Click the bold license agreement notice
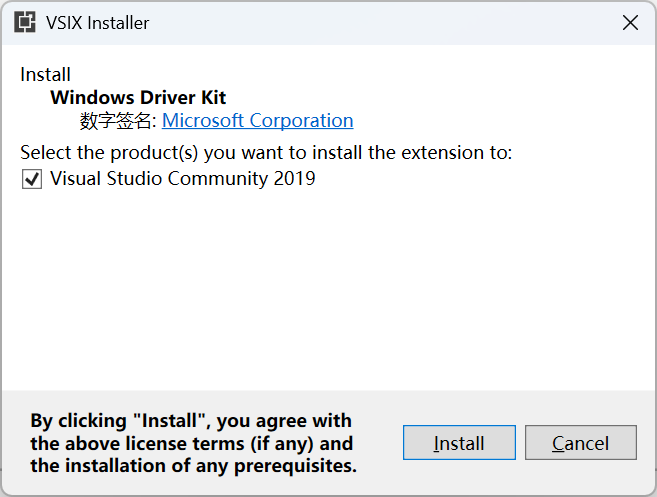657x497 pixels. 193,443
